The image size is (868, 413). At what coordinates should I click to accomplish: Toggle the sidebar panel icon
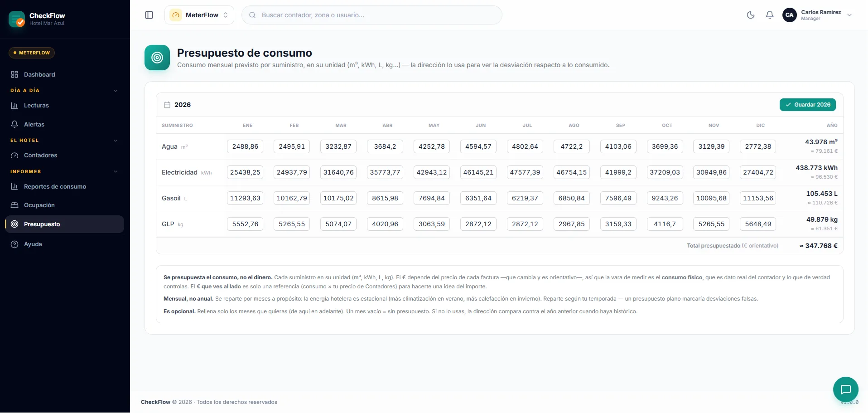(x=149, y=15)
